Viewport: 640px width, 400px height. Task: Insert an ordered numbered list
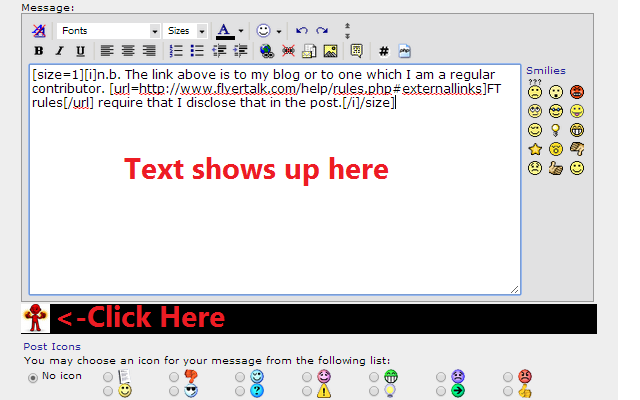(176, 51)
